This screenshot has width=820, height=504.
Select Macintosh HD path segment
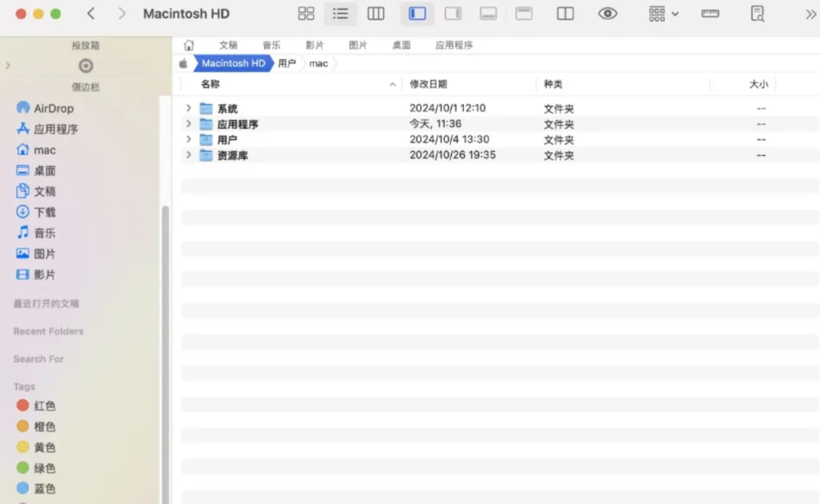point(233,63)
